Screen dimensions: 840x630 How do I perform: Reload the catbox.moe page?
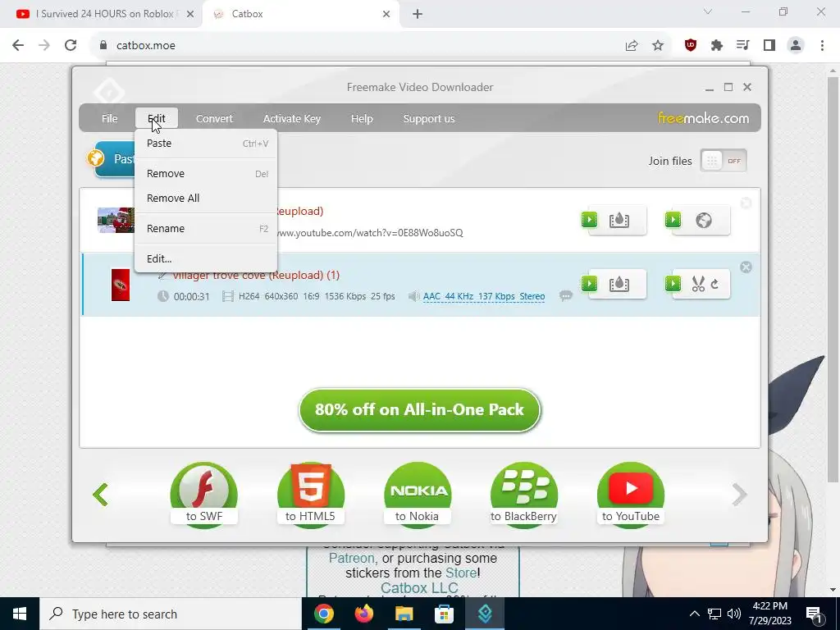click(71, 46)
